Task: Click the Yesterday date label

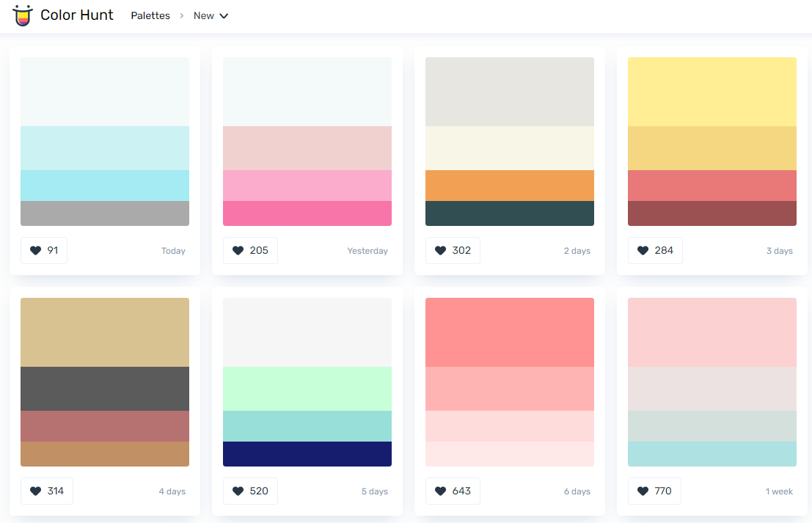Action: (367, 251)
